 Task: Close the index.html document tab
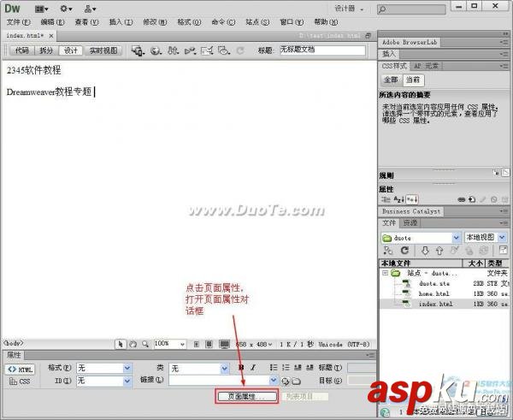(x=51, y=36)
